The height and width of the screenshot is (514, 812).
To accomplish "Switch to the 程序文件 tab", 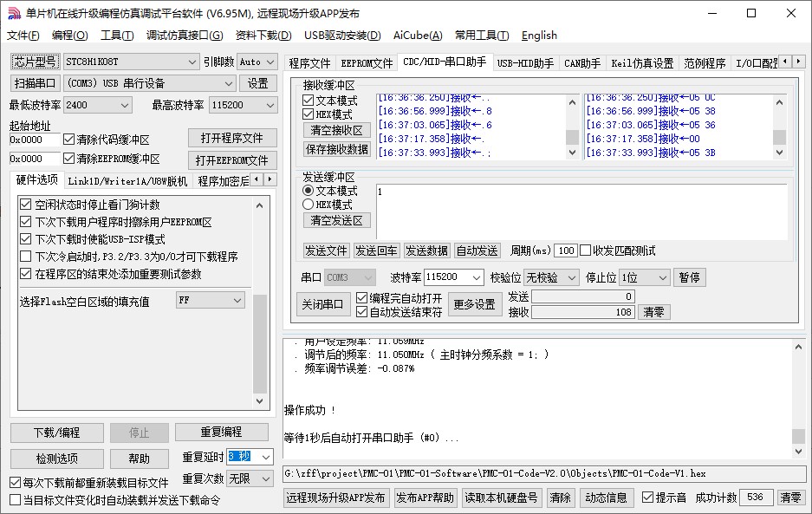I will point(309,63).
